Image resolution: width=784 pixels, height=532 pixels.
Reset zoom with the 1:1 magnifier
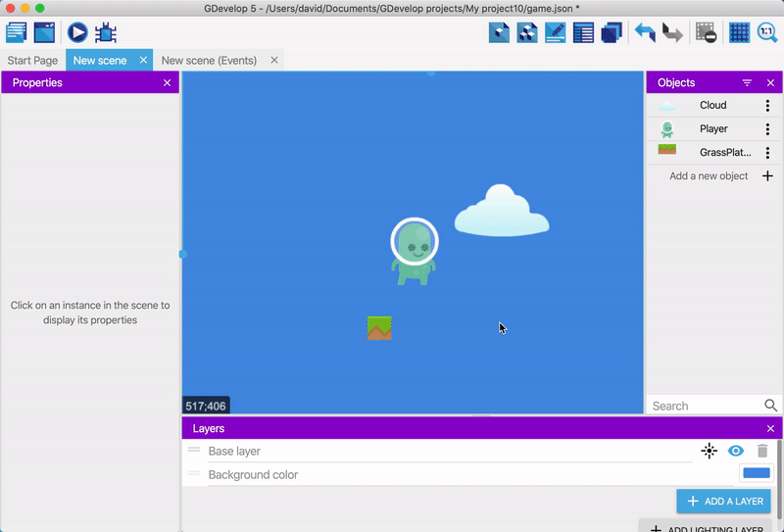(x=766, y=32)
